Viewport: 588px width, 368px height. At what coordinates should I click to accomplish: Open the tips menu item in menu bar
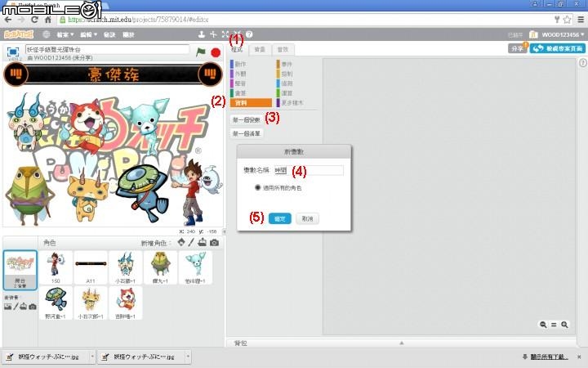pyautogui.click(x=109, y=35)
